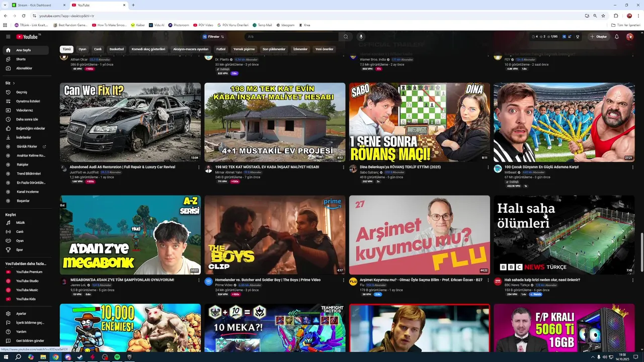This screenshot has height=362, width=644.
Task: Click the trophy icon in extension bar
Action: 578,37
